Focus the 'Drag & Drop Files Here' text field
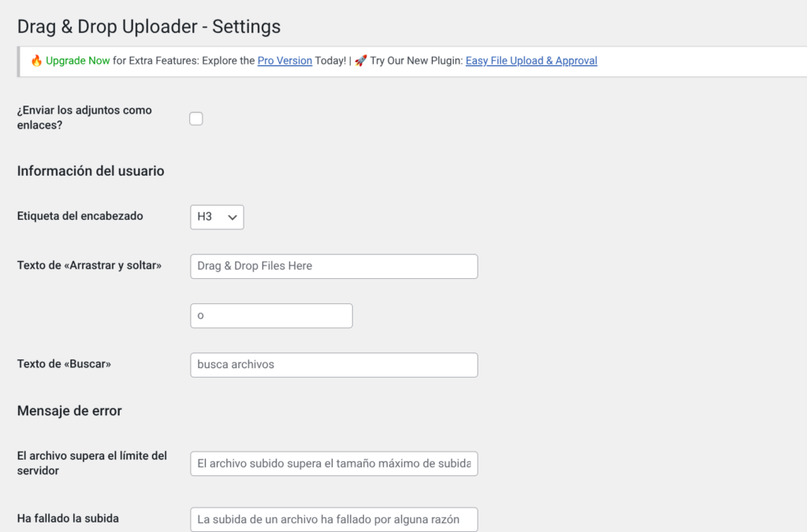Image resolution: width=807 pixels, height=532 pixels. 334,266
